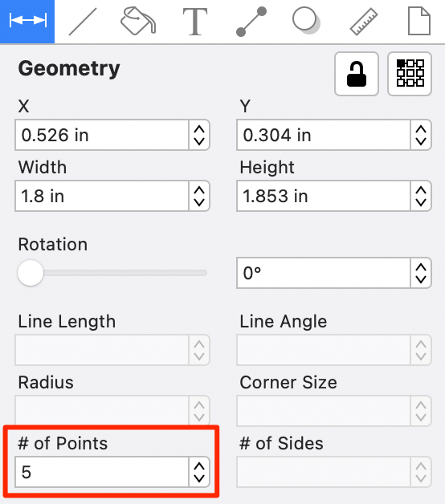Adjust the Height stepper arrows
Image resolution: width=445 pixels, height=504 pixels.
[421, 196]
